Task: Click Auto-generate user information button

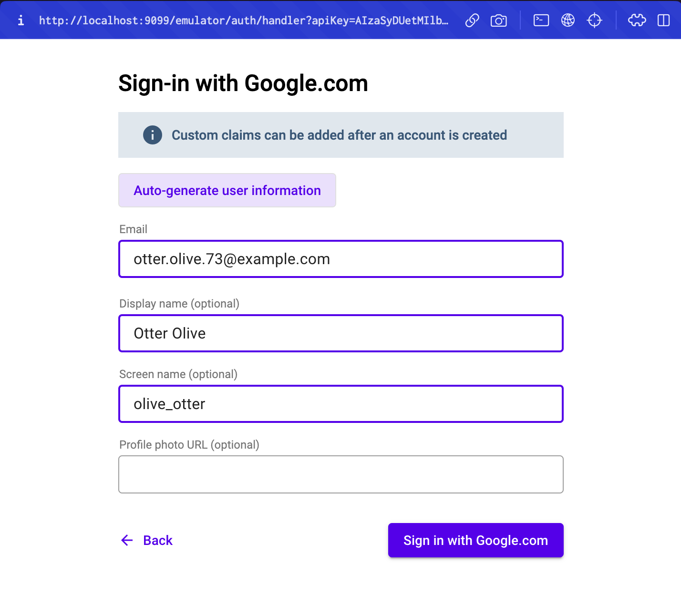Action: click(227, 190)
